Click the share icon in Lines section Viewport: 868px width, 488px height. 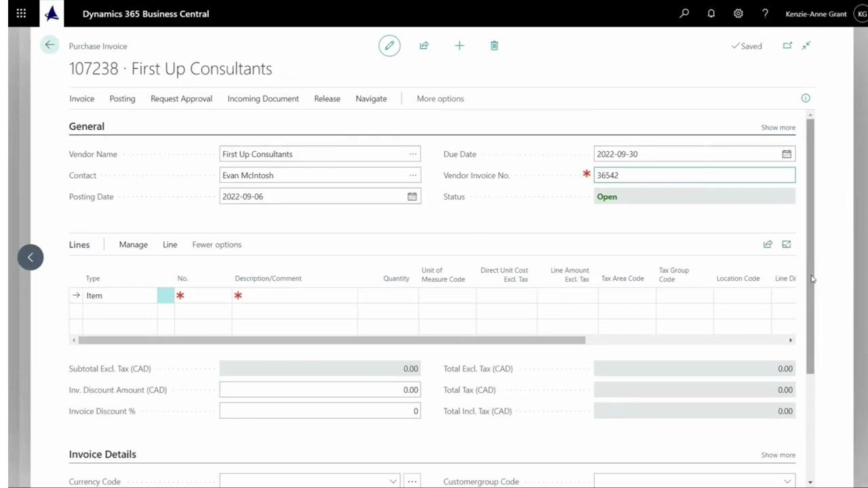768,245
